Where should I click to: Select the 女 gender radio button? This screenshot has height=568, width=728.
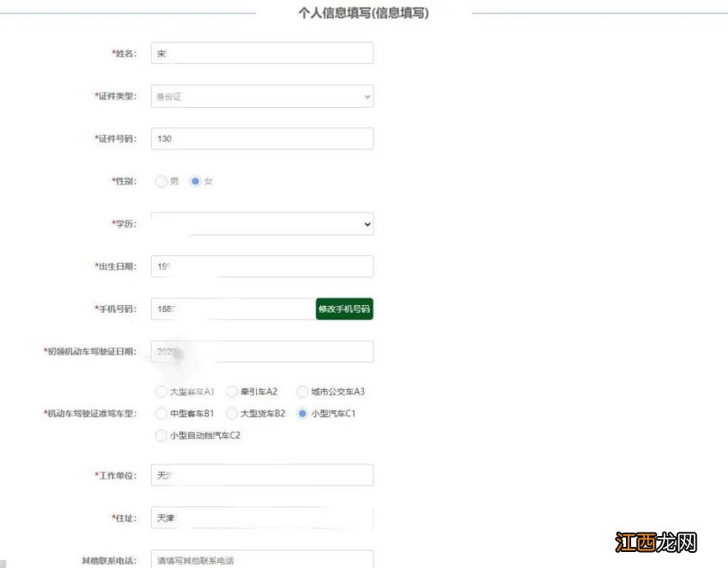point(195,180)
